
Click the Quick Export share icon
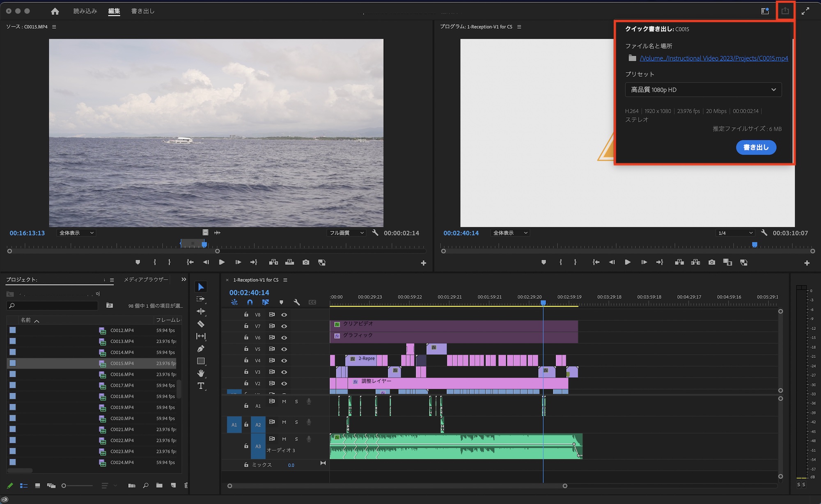click(785, 11)
